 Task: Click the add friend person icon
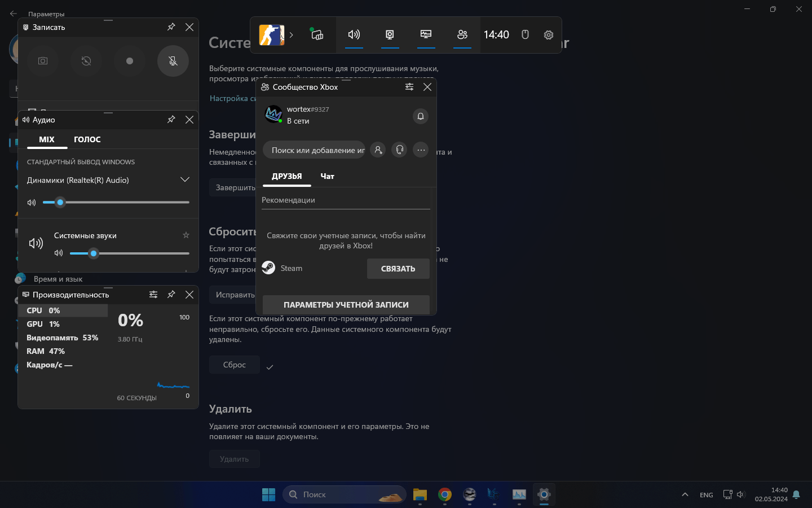(x=378, y=150)
